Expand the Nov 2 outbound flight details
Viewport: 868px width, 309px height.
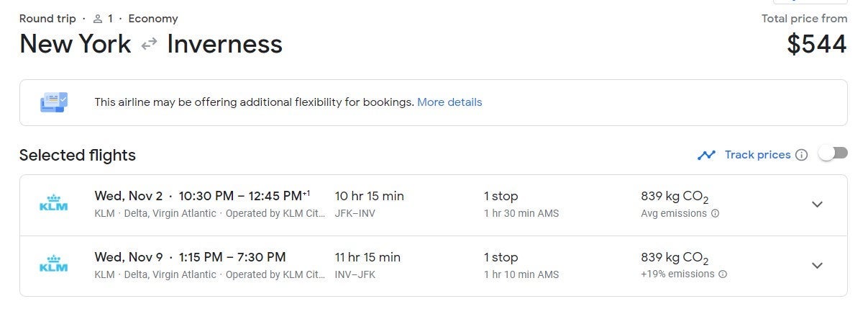[817, 205]
